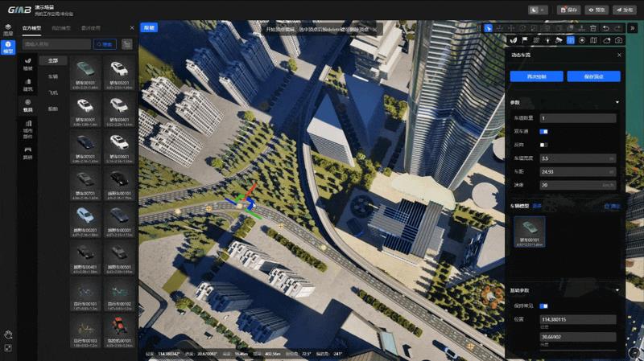
Task: Open the vegetation leaf tool
Action: [514, 40]
